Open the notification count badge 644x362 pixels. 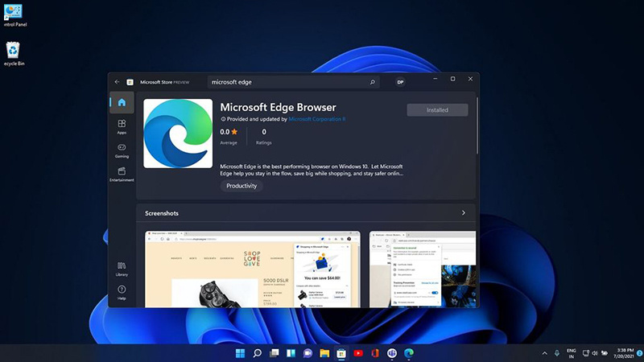click(639, 353)
